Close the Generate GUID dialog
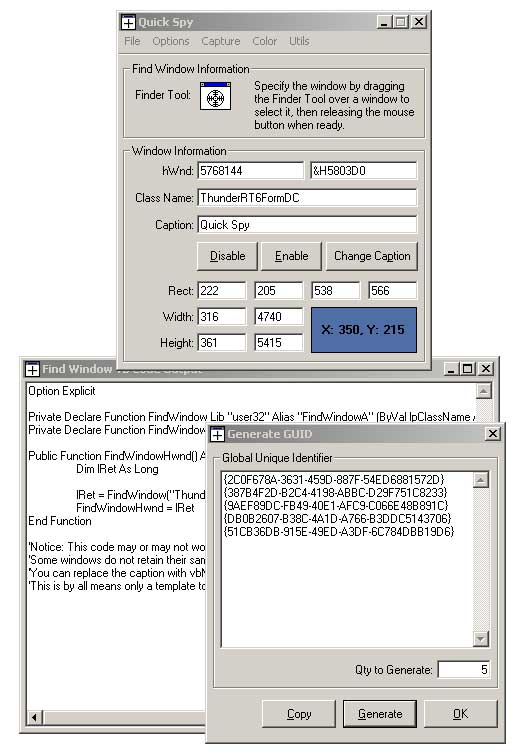Screen dimensions: 524x756 pyautogui.click(x=493, y=433)
